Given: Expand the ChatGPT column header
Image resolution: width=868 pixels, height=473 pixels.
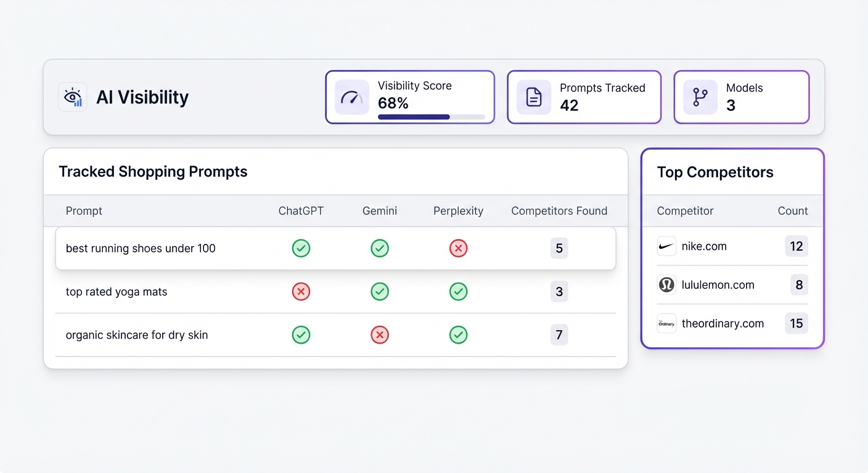Looking at the screenshot, I should [301, 211].
